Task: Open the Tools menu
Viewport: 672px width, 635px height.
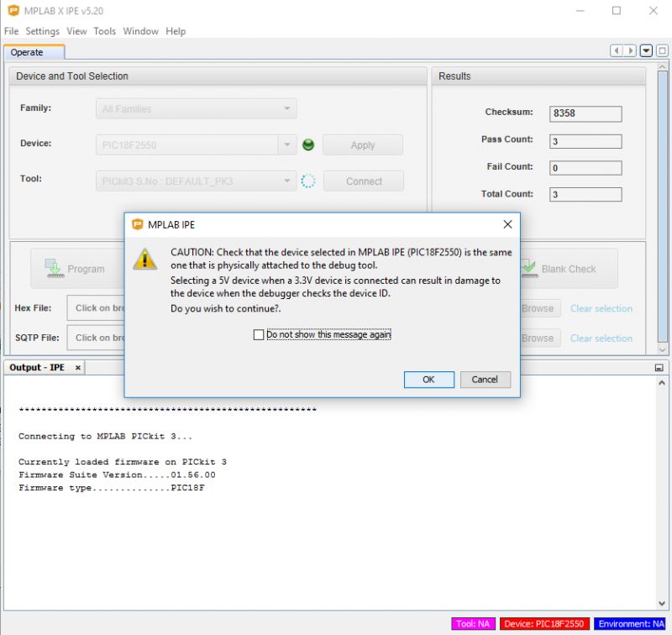Action: [104, 31]
